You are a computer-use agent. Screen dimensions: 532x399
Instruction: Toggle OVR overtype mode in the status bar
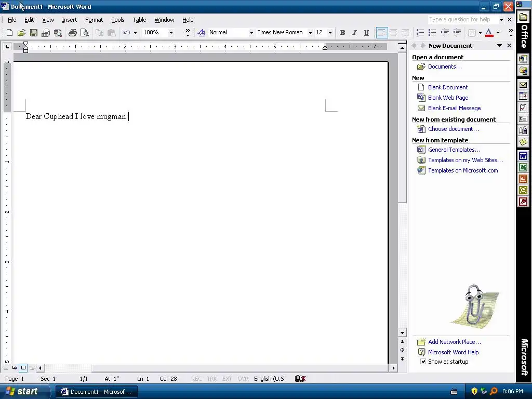tap(243, 379)
